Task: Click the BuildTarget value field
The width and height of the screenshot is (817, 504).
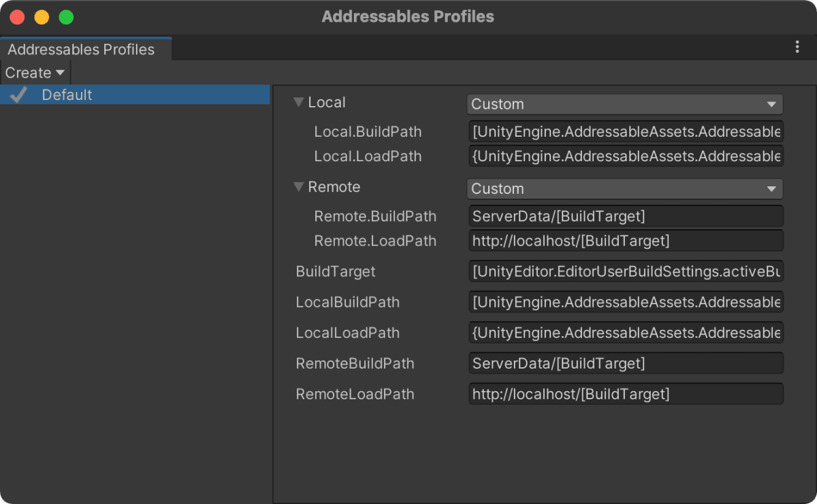Action: 626,271
